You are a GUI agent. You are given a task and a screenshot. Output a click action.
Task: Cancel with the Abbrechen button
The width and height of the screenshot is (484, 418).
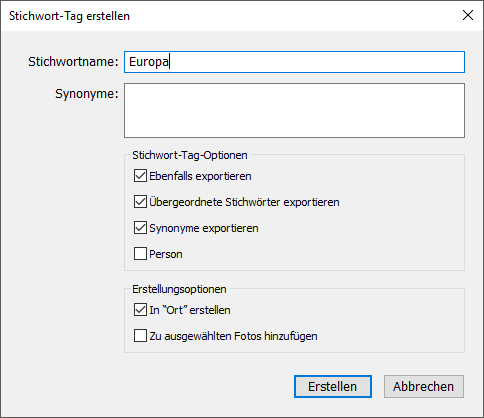point(424,387)
